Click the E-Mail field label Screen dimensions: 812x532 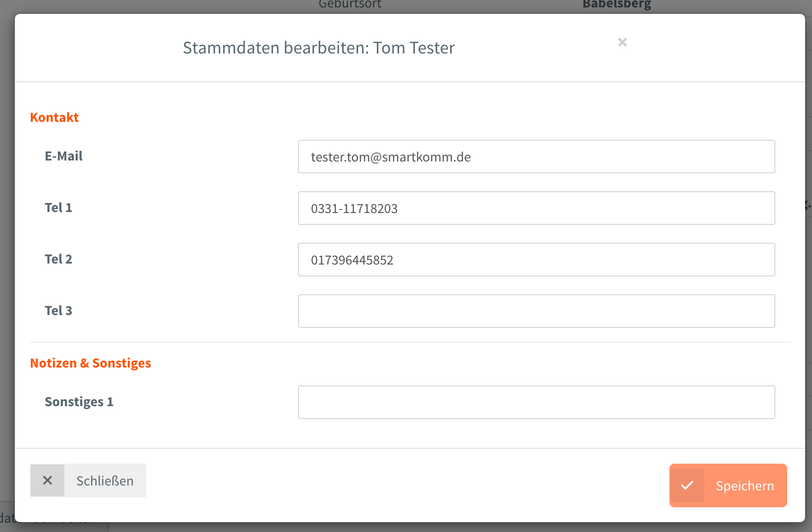point(64,156)
